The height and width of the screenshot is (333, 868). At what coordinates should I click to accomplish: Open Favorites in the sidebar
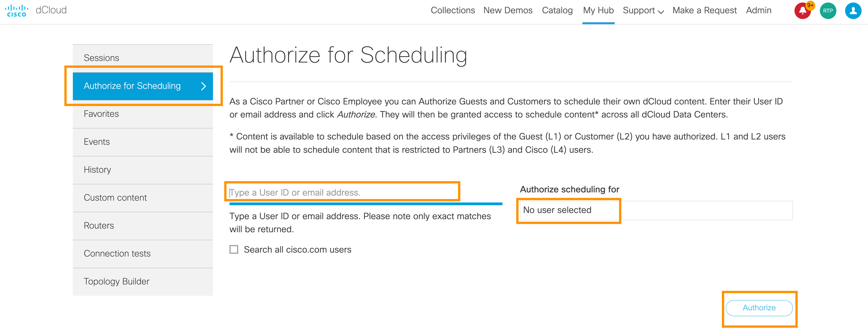(x=101, y=114)
